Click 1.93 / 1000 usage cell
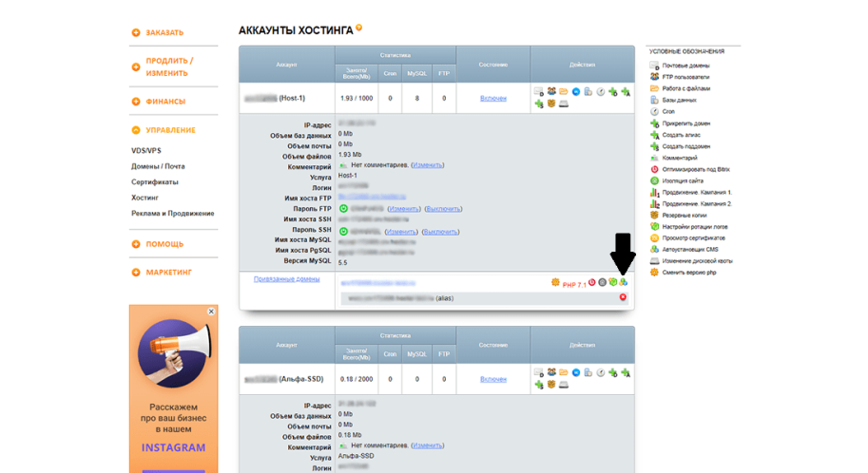The width and height of the screenshot is (868, 473). pyautogui.click(x=357, y=99)
